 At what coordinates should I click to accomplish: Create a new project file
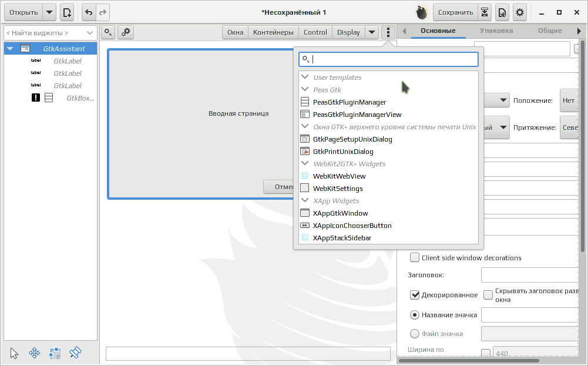[67, 12]
